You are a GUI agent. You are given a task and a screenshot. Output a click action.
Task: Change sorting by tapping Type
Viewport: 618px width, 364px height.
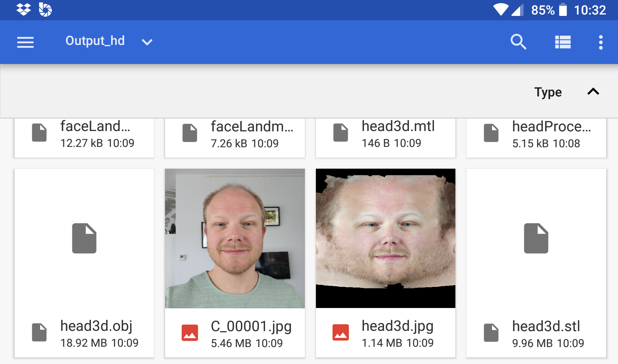tap(548, 92)
